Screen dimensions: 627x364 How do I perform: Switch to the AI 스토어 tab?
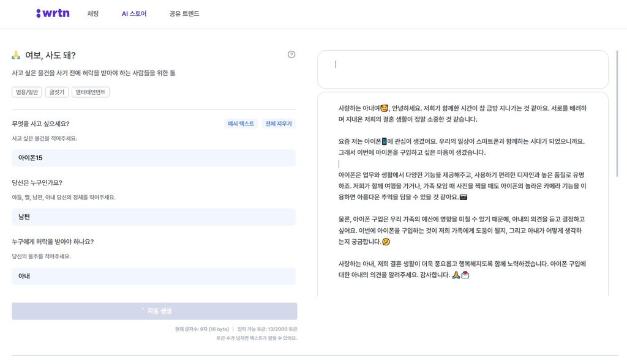click(134, 13)
